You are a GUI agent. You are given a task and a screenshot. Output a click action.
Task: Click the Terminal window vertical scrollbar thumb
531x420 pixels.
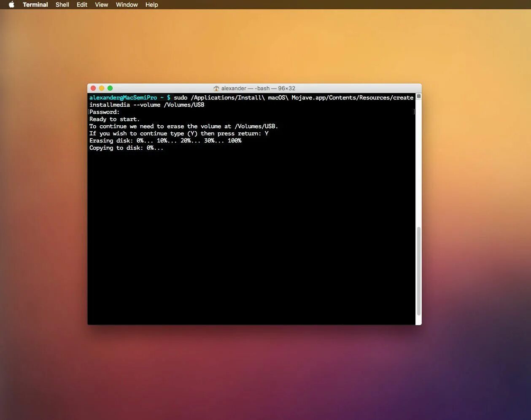(x=419, y=271)
